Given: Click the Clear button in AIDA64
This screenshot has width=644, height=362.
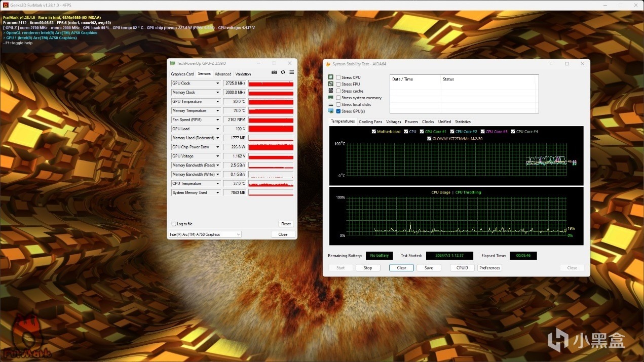Looking at the screenshot, I should 401,268.
